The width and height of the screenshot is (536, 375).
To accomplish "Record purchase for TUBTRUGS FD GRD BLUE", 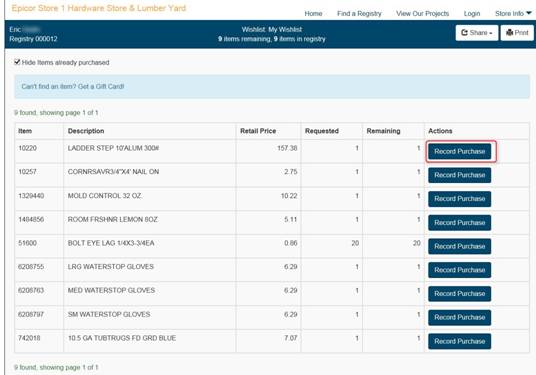I will pos(459,341).
